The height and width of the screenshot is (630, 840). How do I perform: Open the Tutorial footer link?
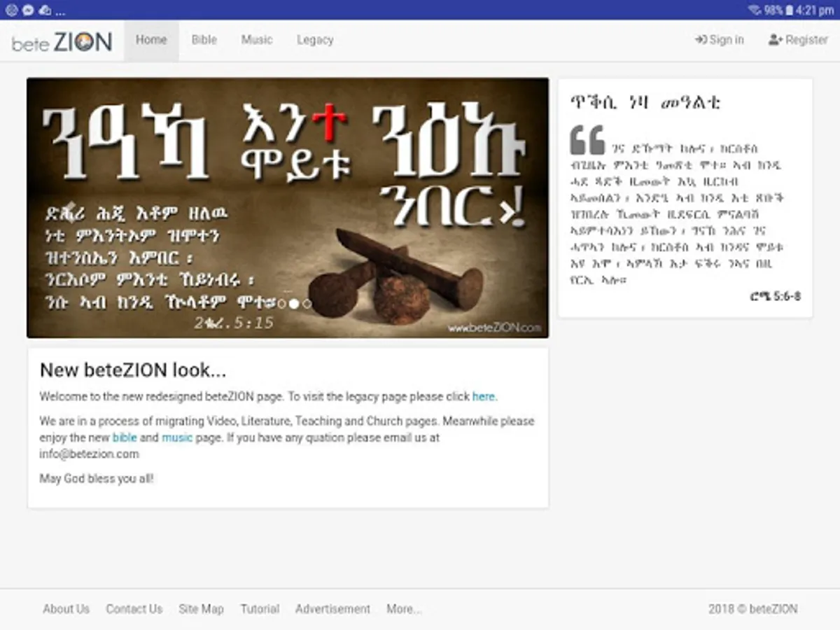pyautogui.click(x=260, y=609)
